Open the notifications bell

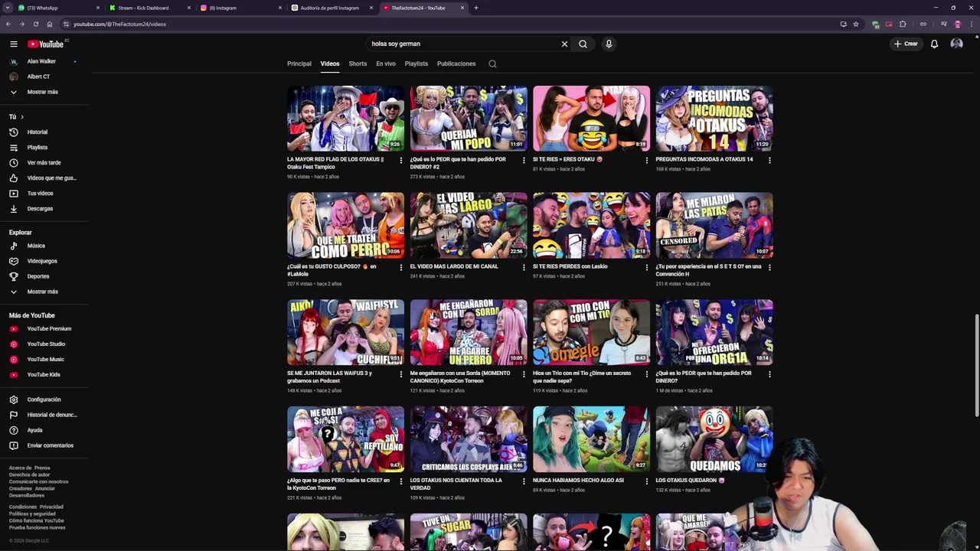tap(934, 44)
